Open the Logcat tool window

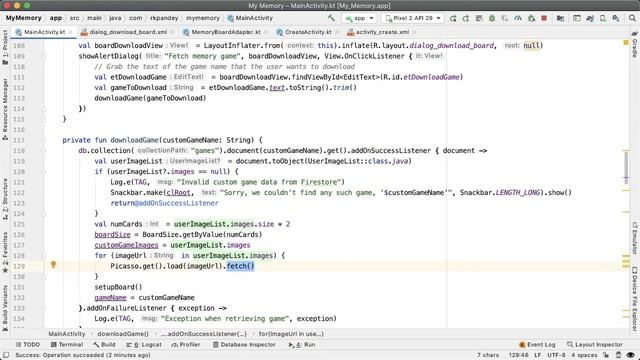pyautogui.click(x=144, y=344)
